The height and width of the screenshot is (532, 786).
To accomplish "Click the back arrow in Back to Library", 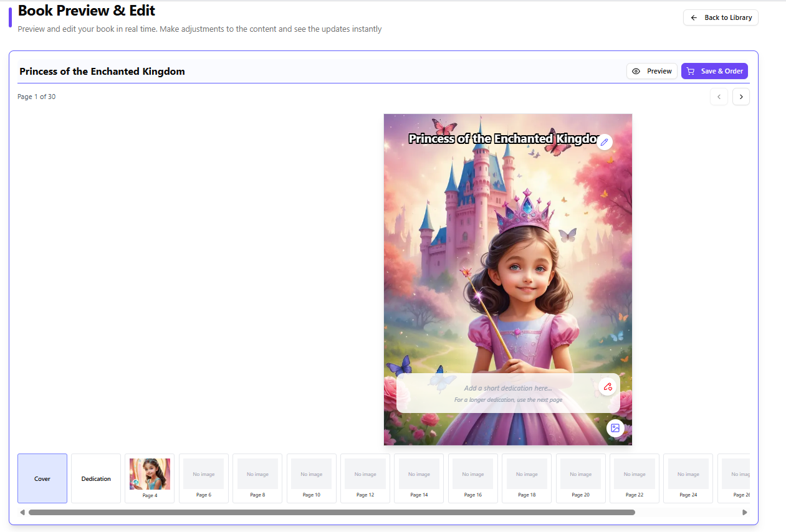I will pyautogui.click(x=694, y=17).
